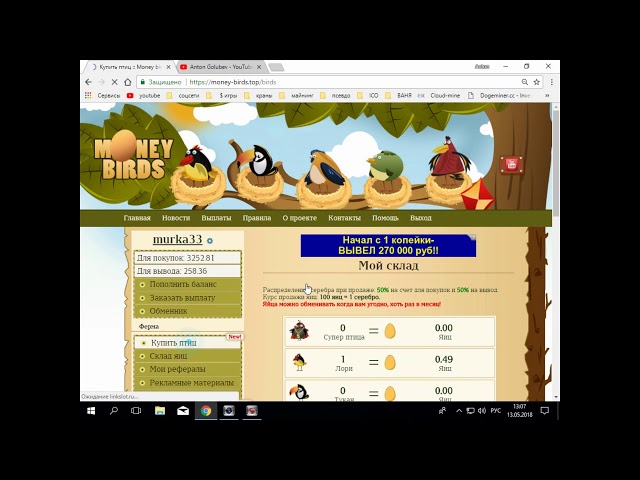The width and height of the screenshot is (640, 480).
Task: Click the gear icon next to murka33
Action: point(210,241)
